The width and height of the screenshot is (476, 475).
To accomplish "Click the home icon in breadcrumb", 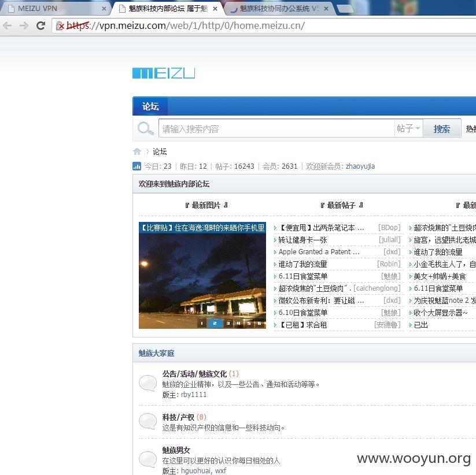I will 137,151.
